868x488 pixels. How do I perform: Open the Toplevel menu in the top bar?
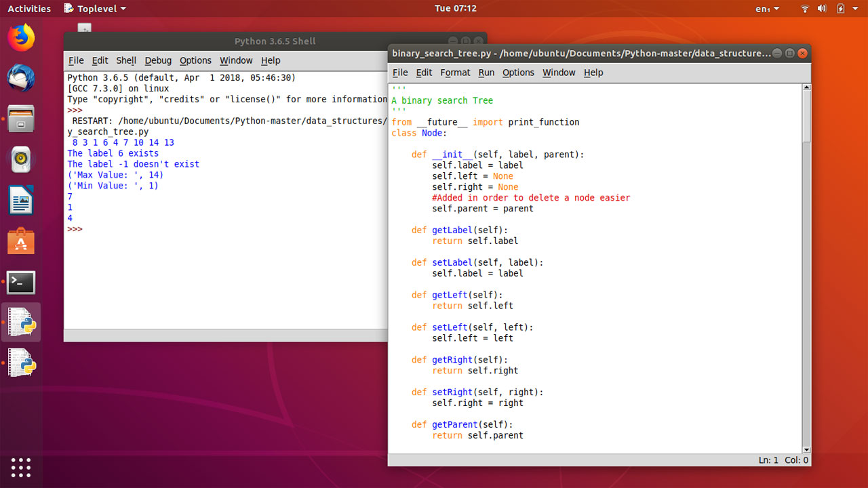pos(94,9)
